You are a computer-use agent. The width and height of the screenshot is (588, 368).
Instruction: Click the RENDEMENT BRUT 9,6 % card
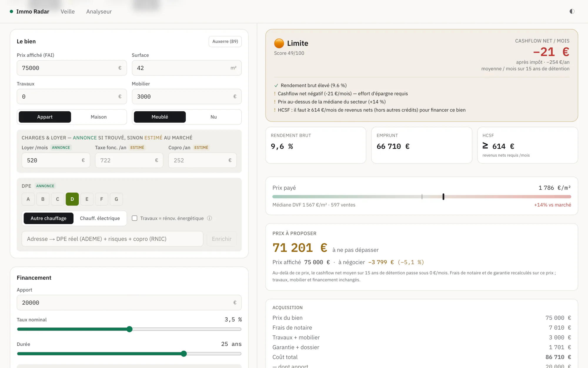[x=316, y=145]
